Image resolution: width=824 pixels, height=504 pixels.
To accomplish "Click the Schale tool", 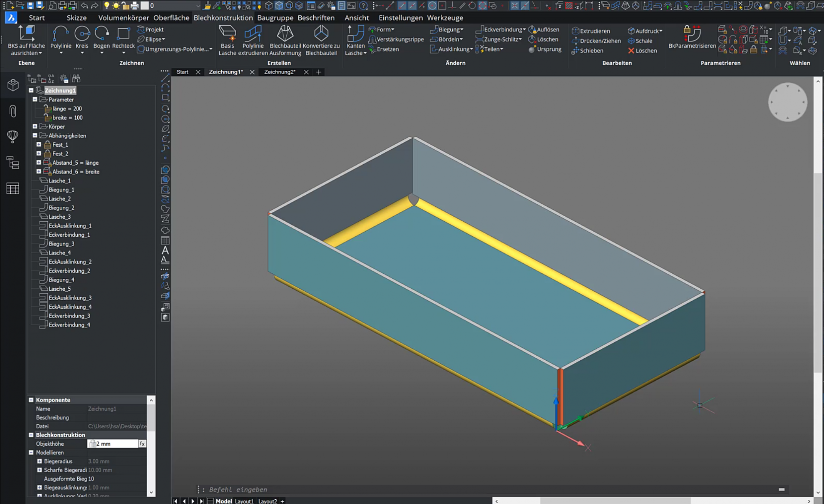I will point(640,41).
